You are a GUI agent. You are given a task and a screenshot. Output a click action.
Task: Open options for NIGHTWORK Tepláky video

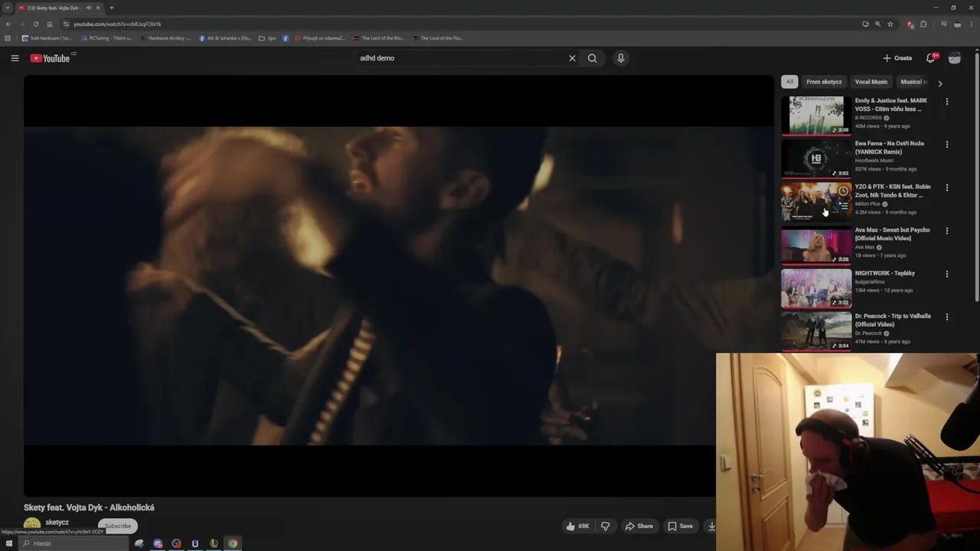pos(947,274)
